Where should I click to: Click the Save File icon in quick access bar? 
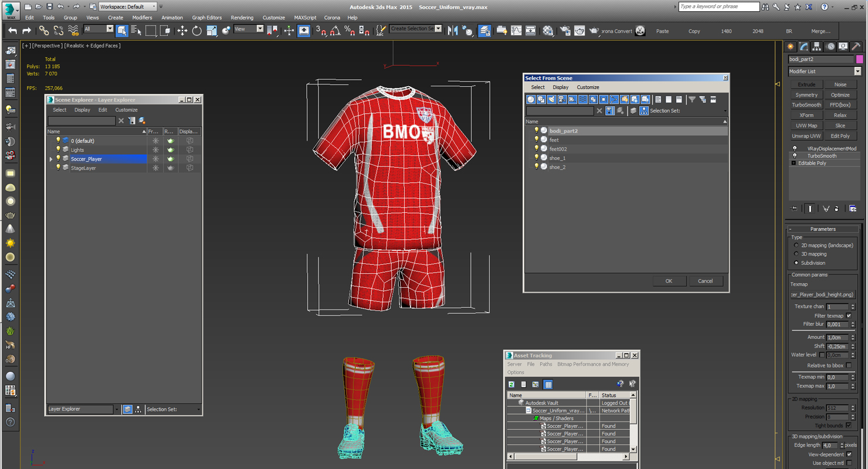49,6
